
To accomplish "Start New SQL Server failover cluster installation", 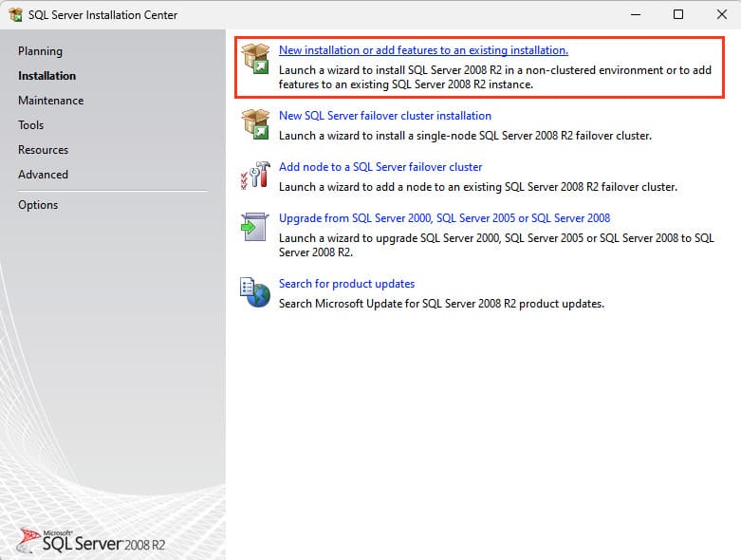I will point(384,116).
